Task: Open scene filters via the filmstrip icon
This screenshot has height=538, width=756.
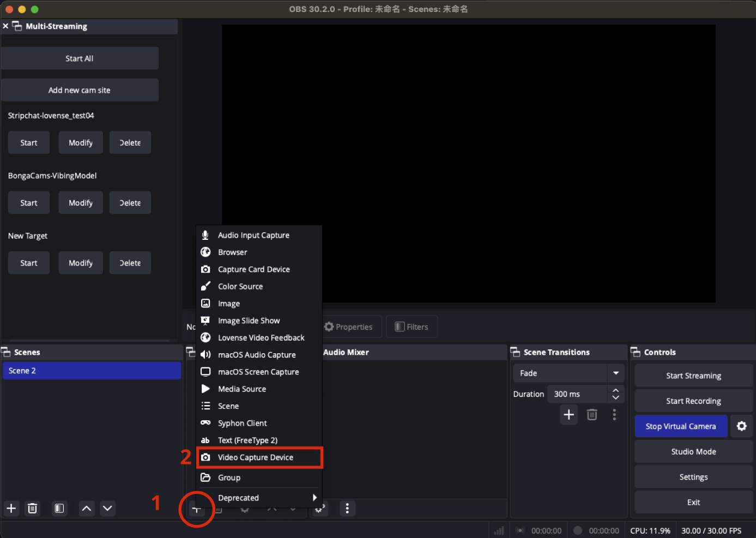Action: pos(59,508)
